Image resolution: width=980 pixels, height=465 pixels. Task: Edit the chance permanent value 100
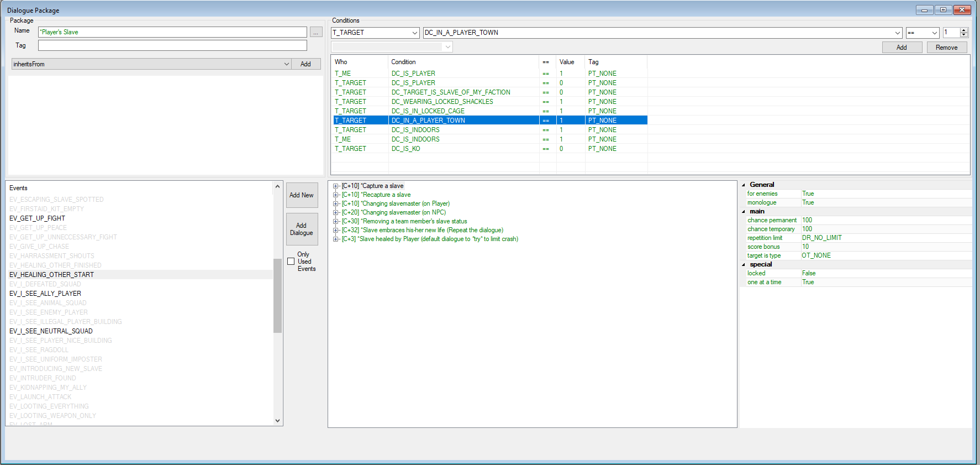pyautogui.click(x=886, y=220)
